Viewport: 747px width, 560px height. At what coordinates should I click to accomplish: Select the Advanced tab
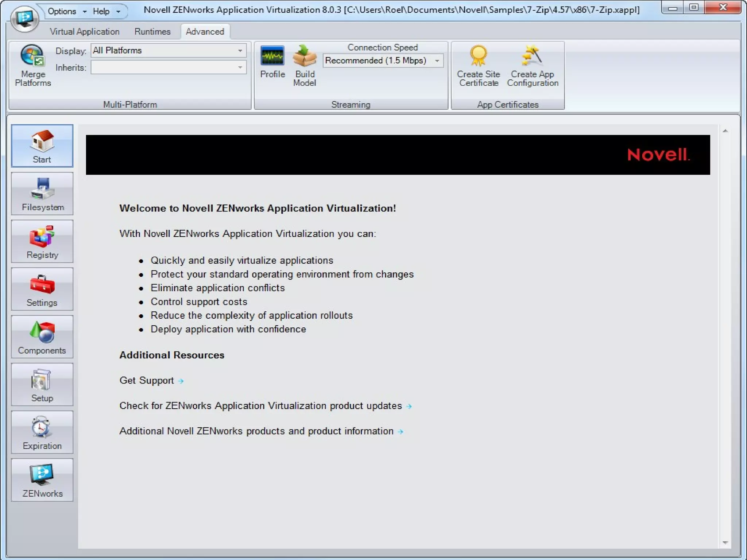[205, 32]
